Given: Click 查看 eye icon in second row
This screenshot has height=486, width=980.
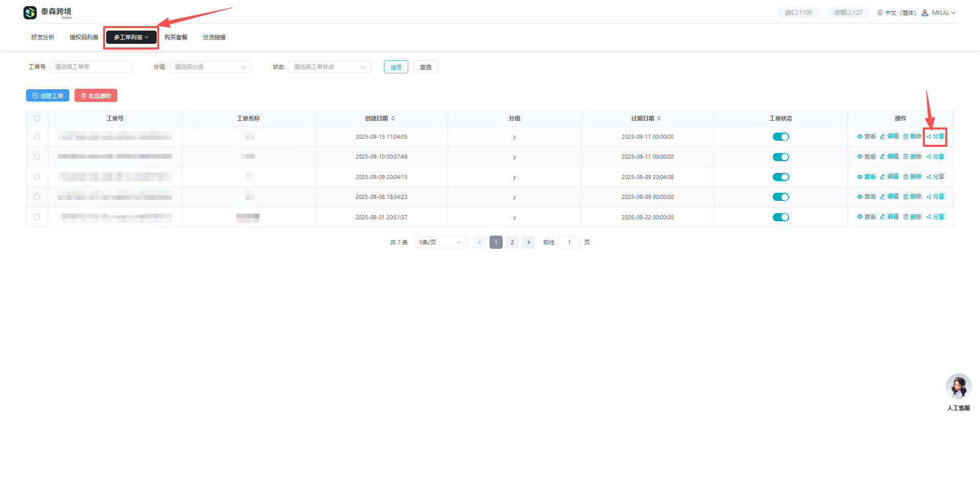Looking at the screenshot, I should coord(860,157).
